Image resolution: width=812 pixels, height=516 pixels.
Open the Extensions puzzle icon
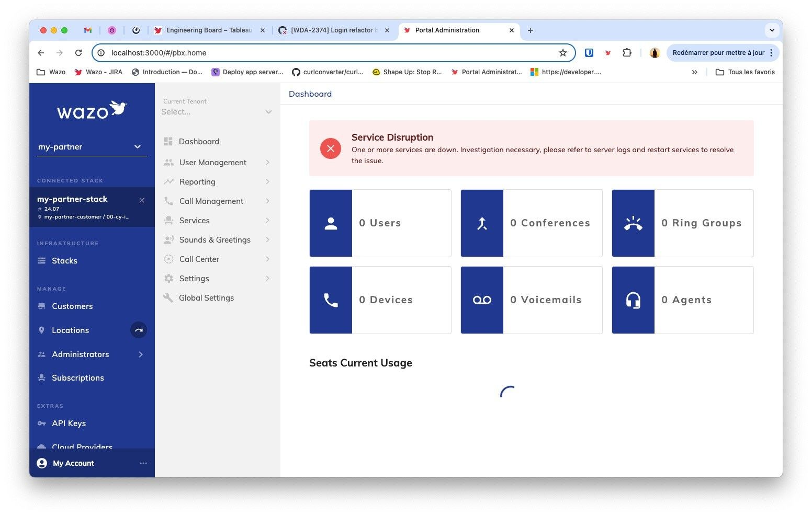click(627, 53)
